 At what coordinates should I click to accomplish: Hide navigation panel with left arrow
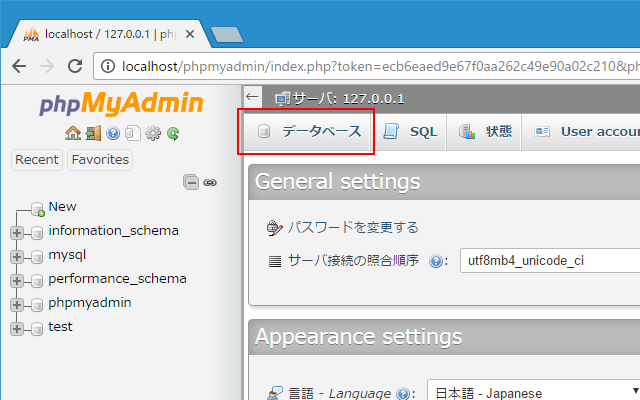pyautogui.click(x=252, y=97)
